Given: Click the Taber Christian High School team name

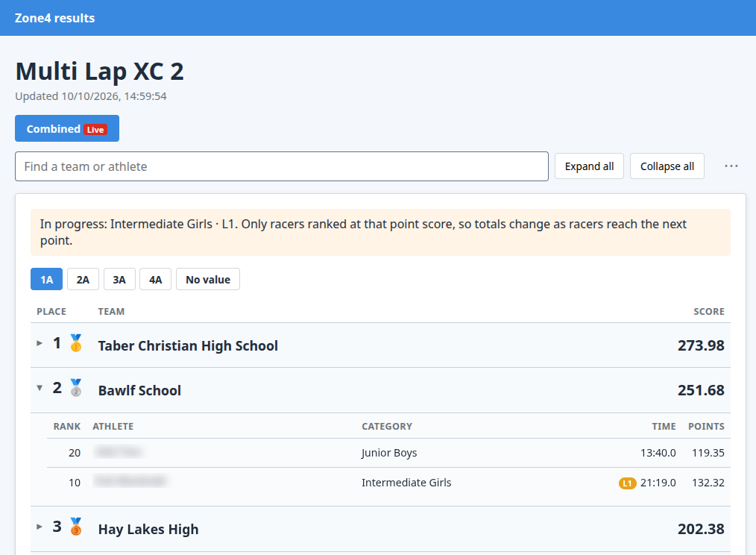Looking at the screenshot, I should click(188, 345).
